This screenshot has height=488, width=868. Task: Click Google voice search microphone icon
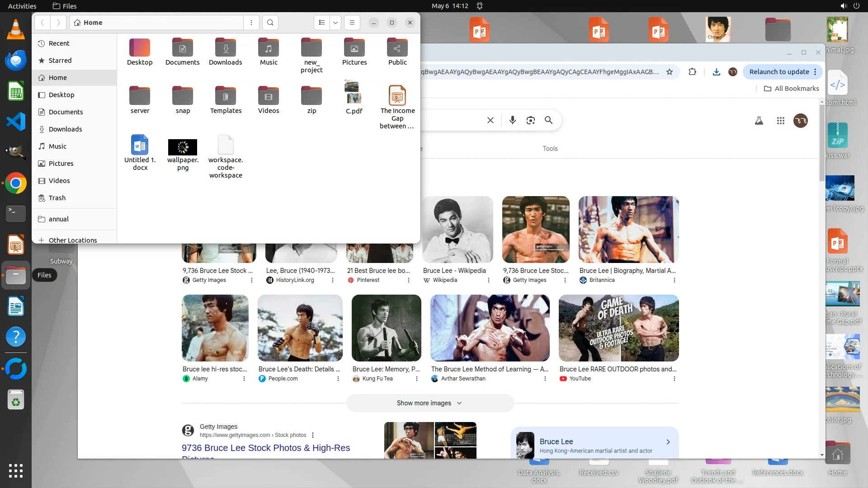(x=512, y=120)
